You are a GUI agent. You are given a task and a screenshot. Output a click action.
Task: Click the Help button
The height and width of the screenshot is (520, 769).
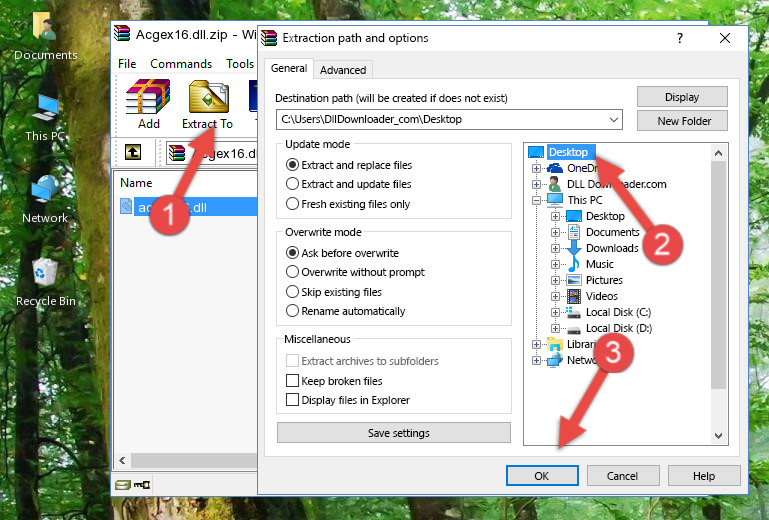tap(704, 476)
